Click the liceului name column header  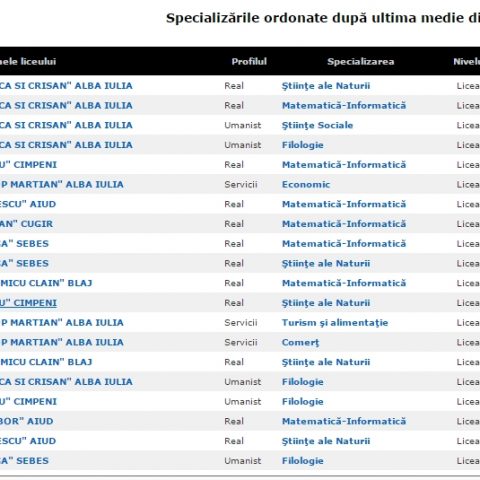pyautogui.click(x=28, y=61)
